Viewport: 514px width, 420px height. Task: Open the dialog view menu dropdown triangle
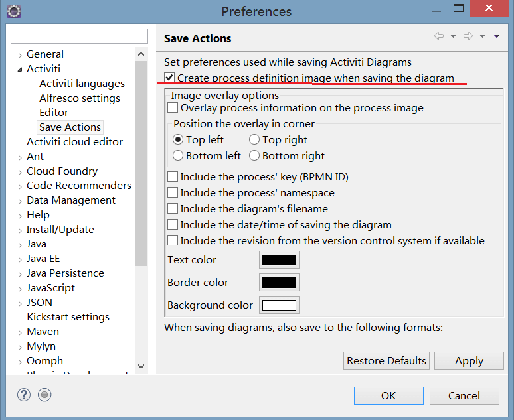497,36
